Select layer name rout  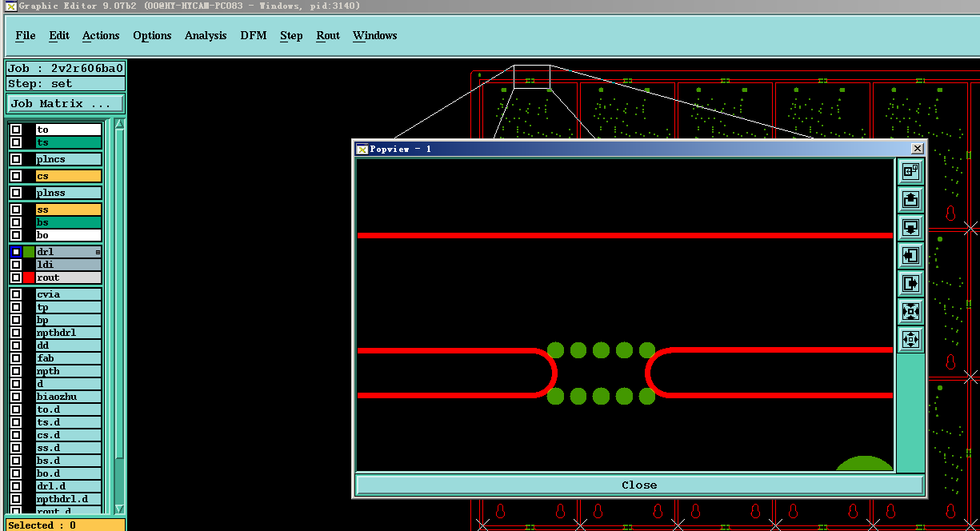[x=69, y=277]
